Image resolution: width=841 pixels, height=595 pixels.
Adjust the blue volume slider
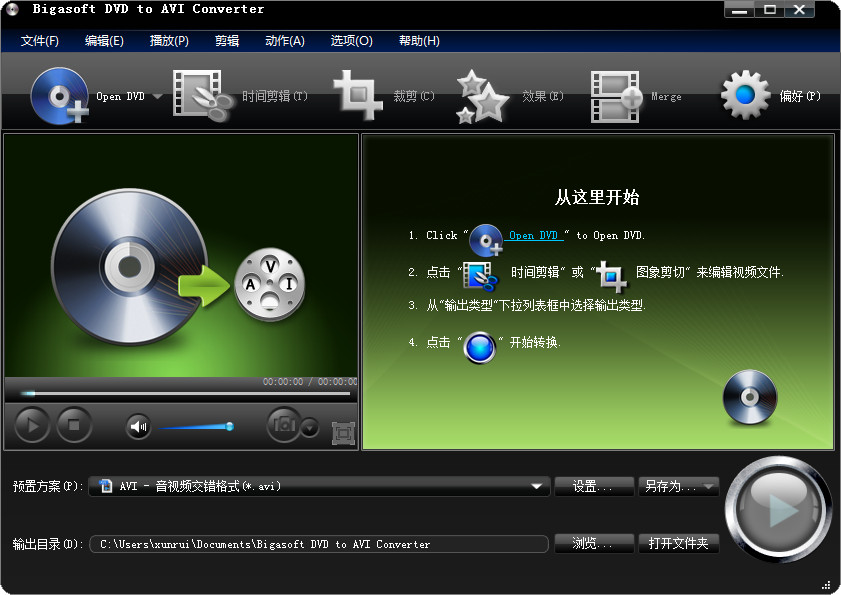(x=196, y=427)
